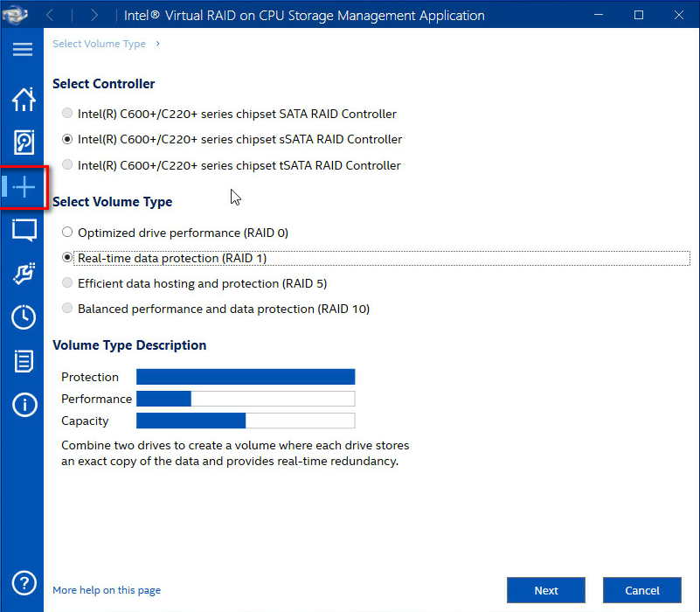Click the back arrow in title bar

pyautogui.click(x=50, y=15)
